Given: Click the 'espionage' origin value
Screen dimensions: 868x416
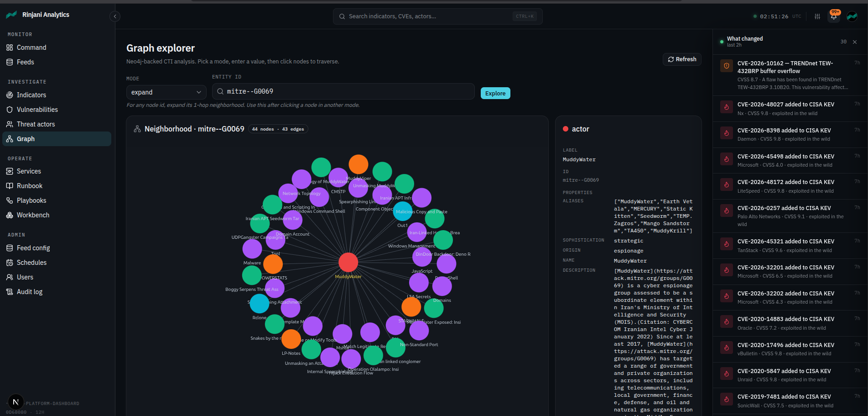Looking at the screenshot, I should pos(629,251).
